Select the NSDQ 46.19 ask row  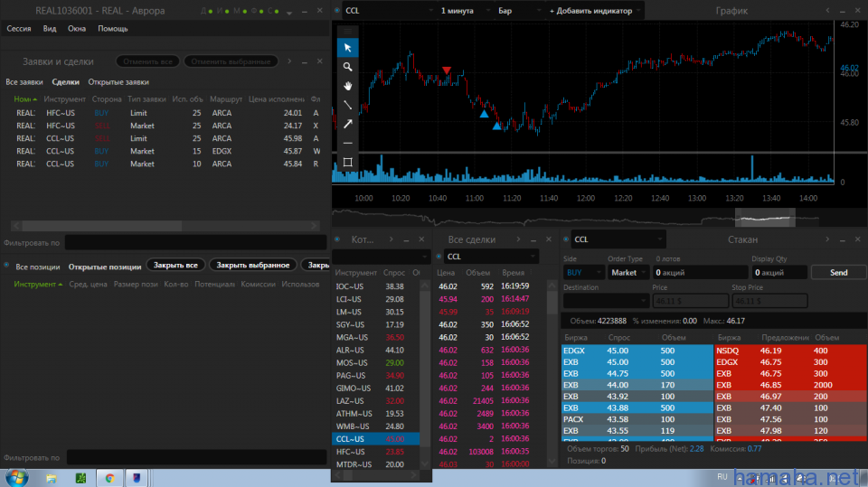(790, 351)
